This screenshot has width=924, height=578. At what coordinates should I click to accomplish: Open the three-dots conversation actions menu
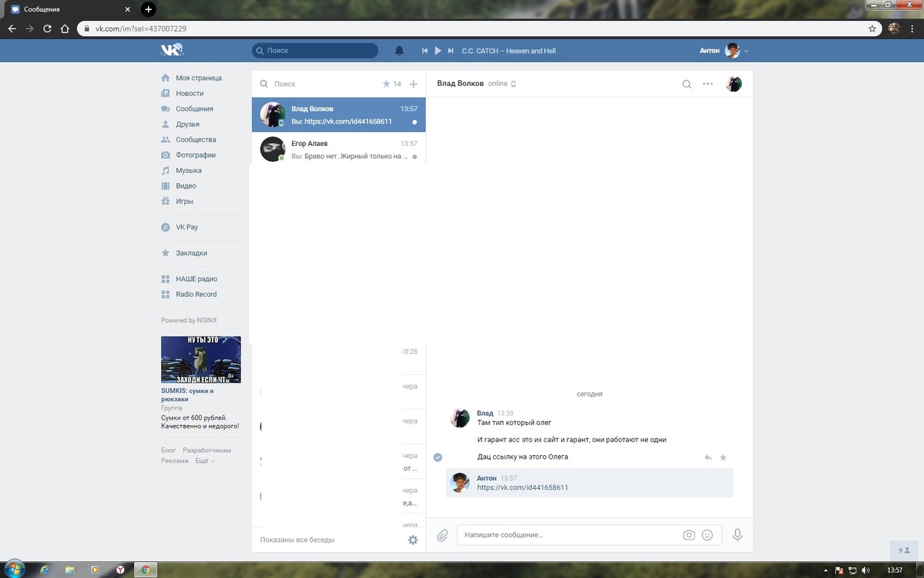coord(707,84)
